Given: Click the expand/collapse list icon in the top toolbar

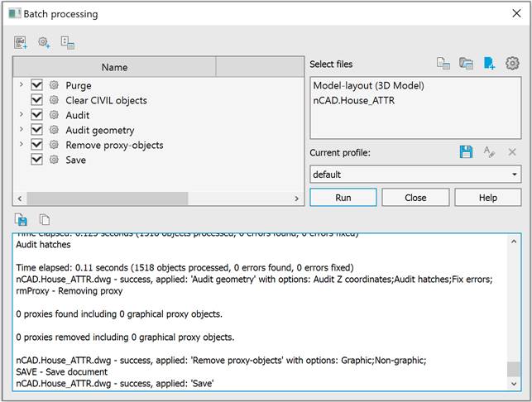Looking at the screenshot, I should (68, 43).
